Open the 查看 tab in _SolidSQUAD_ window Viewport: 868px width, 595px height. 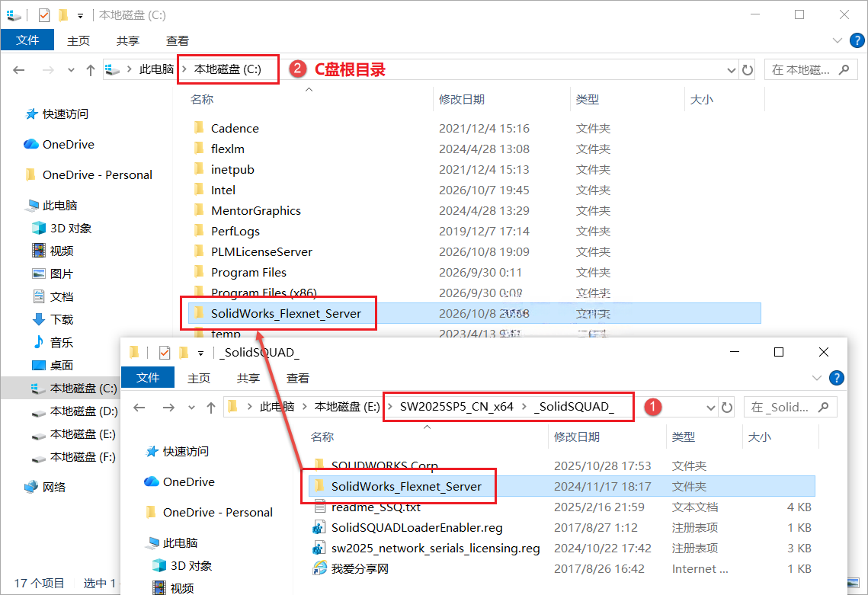tap(298, 379)
